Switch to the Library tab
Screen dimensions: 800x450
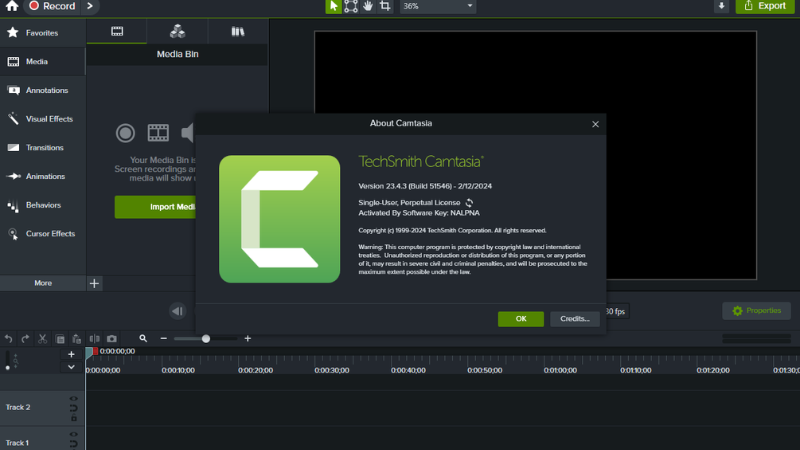pyautogui.click(x=237, y=31)
